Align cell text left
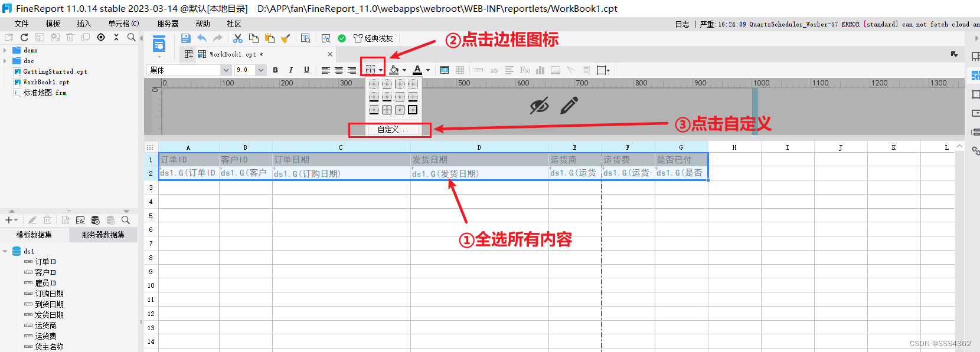This screenshot has width=980, height=352. [x=326, y=70]
